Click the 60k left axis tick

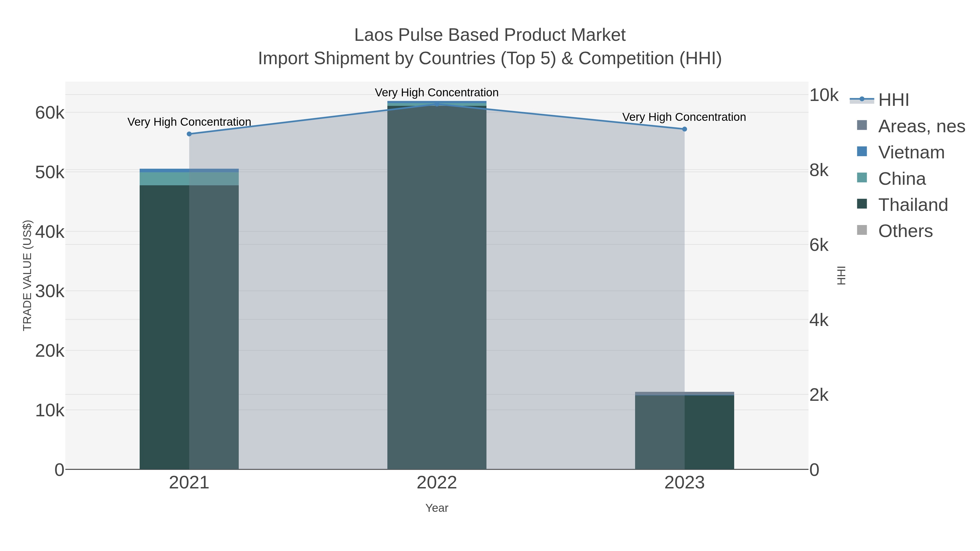[x=50, y=113]
